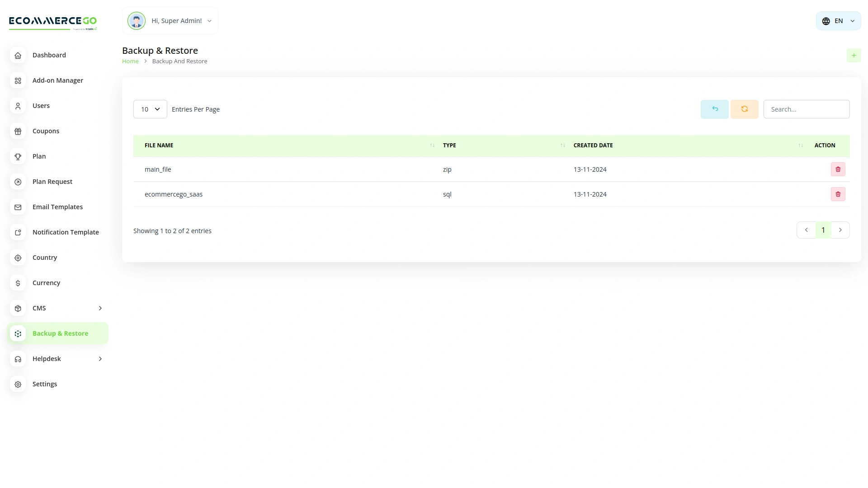868x488 pixels.
Task: Open the Dashboard from the sidebar
Action: [x=49, y=55]
